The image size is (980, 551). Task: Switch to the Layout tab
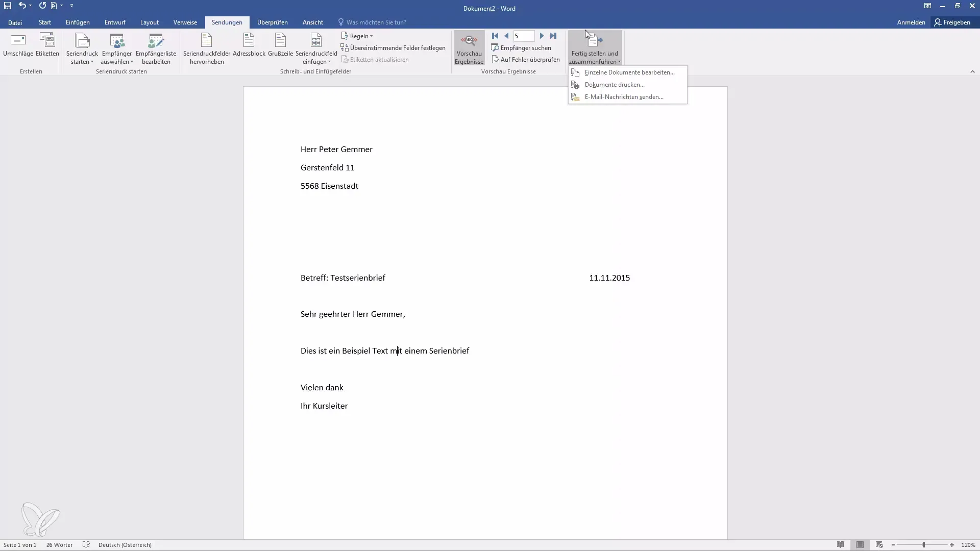[150, 22]
